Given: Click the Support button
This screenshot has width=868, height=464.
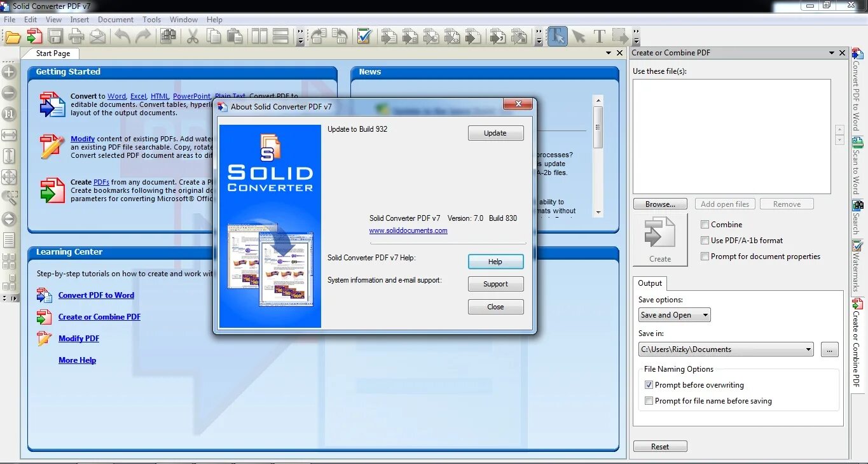Looking at the screenshot, I should click(x=495, y=284).
